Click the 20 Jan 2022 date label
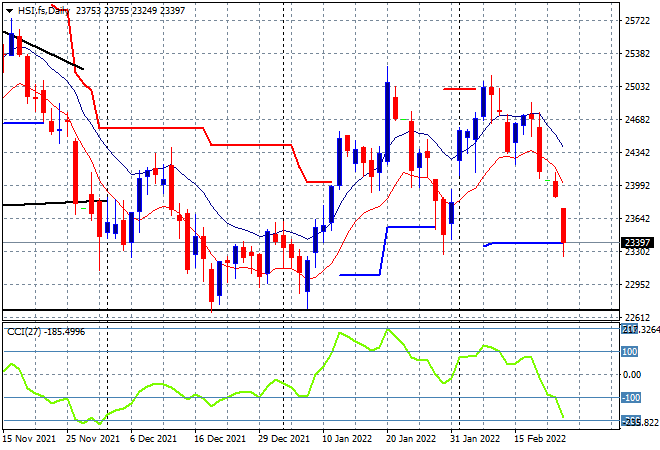This screenshot has height=450, width=660. tap(411, 439)
